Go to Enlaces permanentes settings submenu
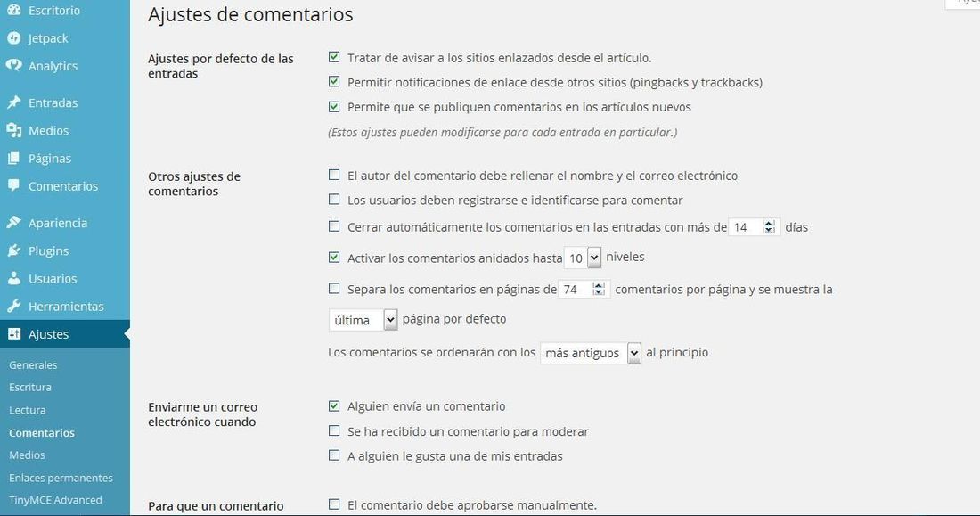The height and width of the screenshot is (516, 980). click(x=61, y=477)
